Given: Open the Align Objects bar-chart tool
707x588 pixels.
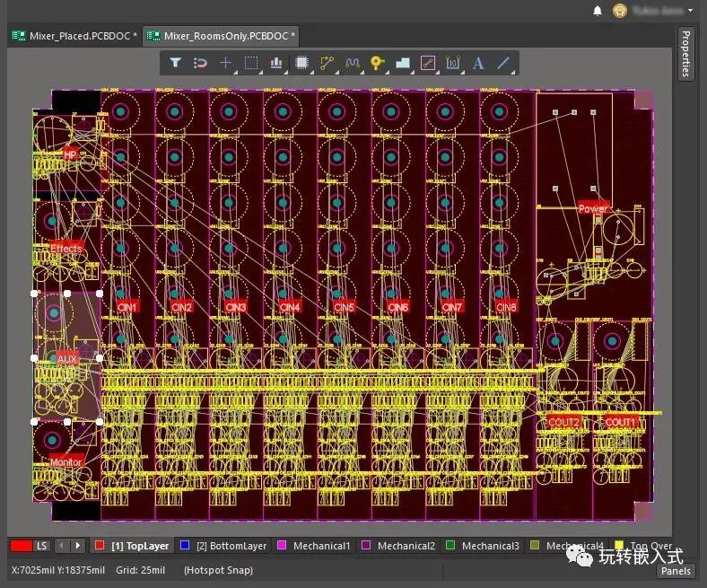Looking at the screenshot, I should pyautogui.click(x=276, y=63).
